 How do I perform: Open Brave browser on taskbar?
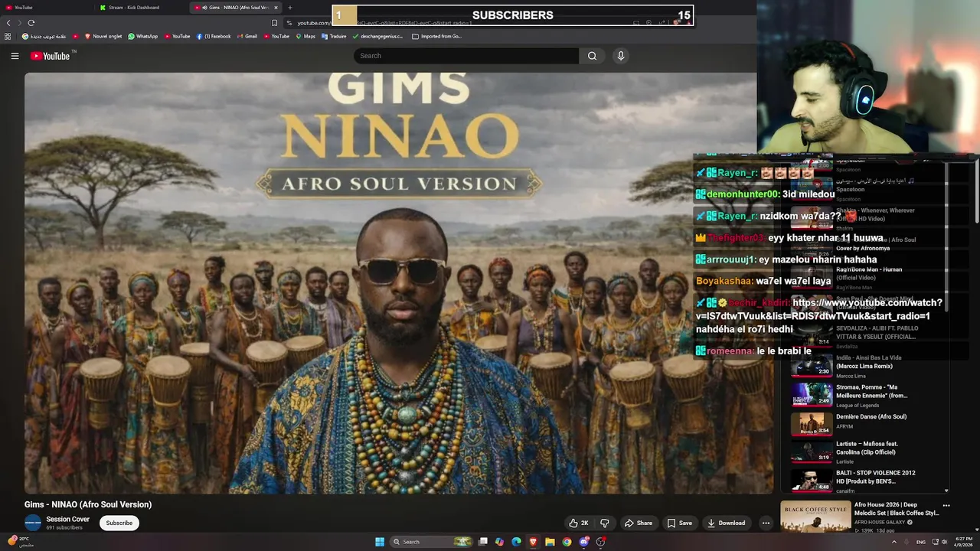pos(533,542)
